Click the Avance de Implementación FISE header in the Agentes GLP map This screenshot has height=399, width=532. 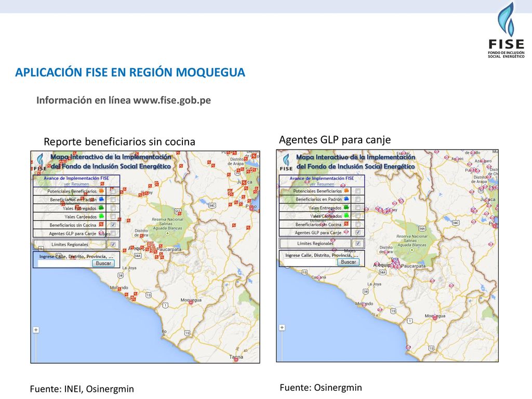coord(322,178)
